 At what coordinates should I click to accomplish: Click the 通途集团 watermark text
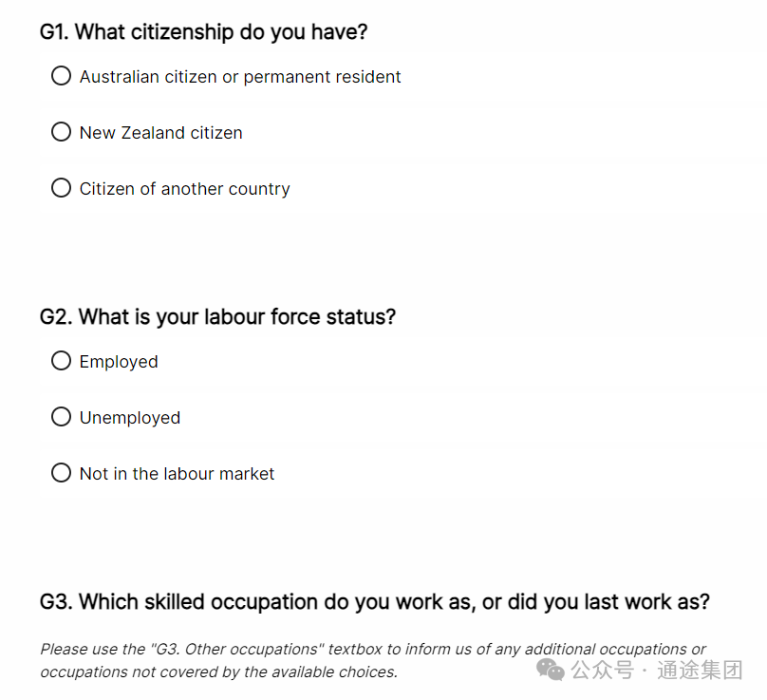[700, 671]
